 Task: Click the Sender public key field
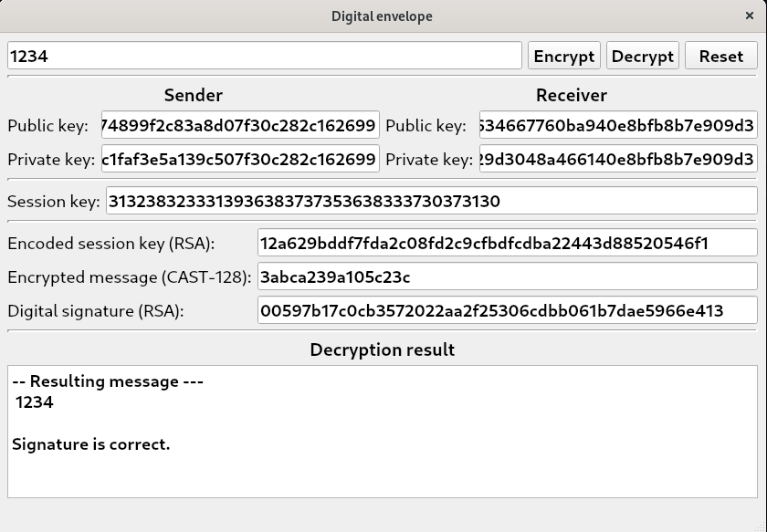click(x=239, y=125)
